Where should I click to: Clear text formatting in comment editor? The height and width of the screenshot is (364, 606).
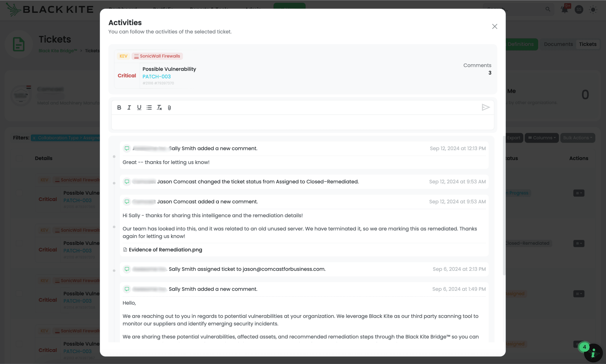(159, 107)
